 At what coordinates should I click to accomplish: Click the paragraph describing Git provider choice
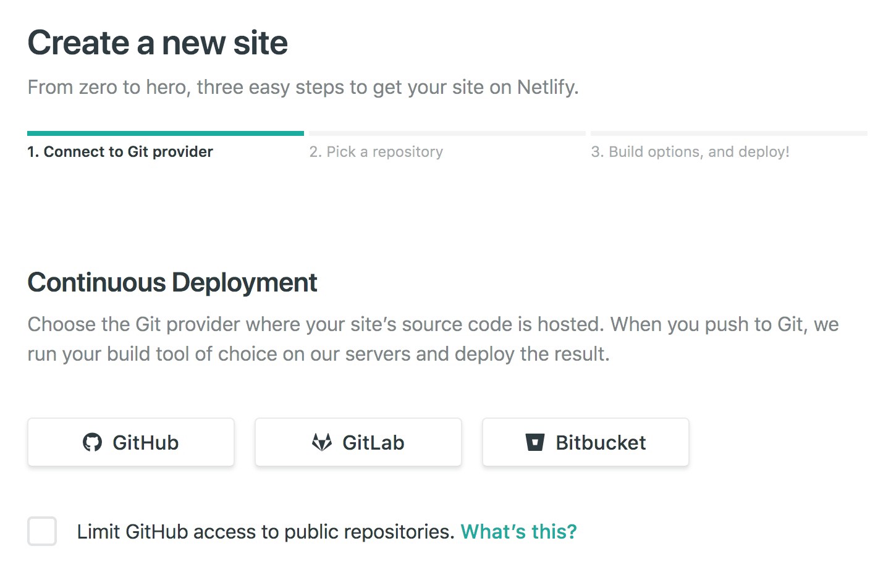click(433, 339)
